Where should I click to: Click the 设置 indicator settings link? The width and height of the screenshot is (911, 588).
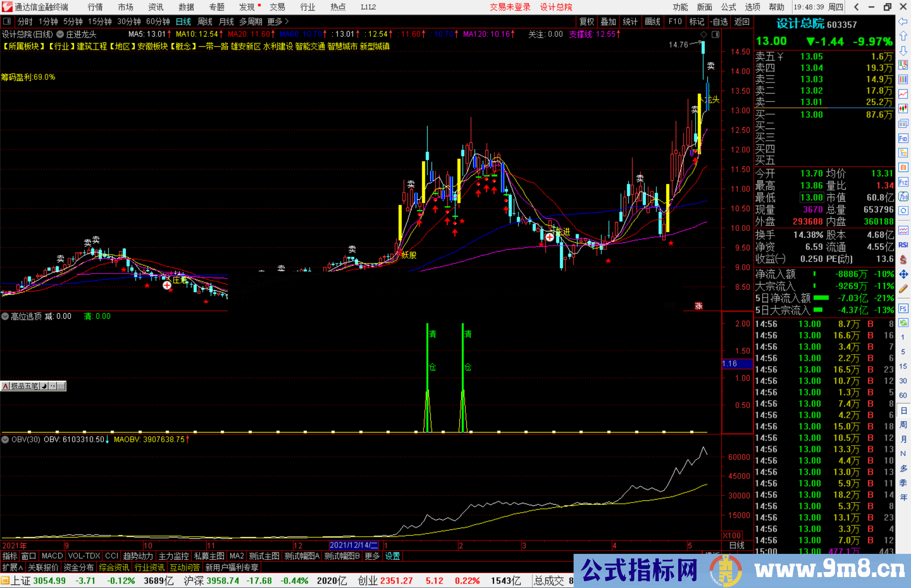(x=392, y=556)
